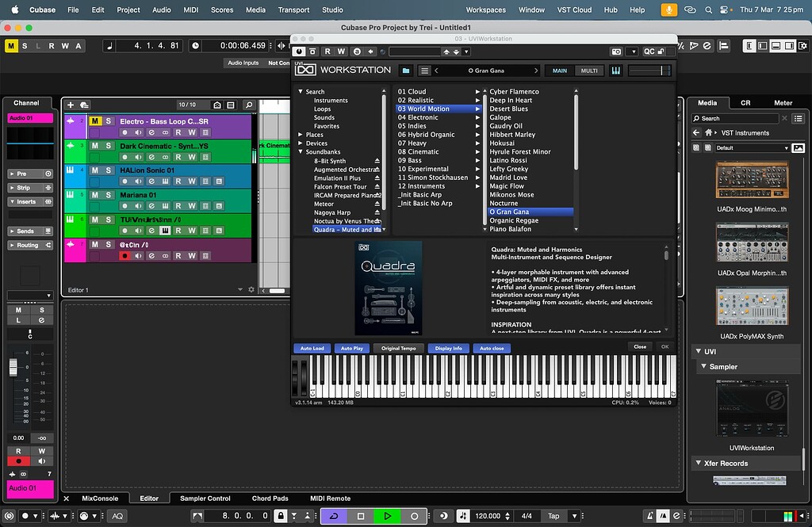Solo the HALion Sonic 01 track
Image resolution: width=812 pixels, height=527 pixels.
pos(109,170)
